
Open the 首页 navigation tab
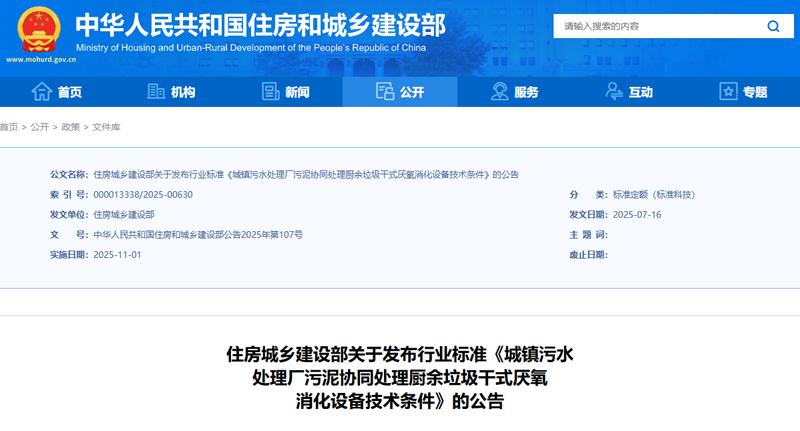point(57,92)
